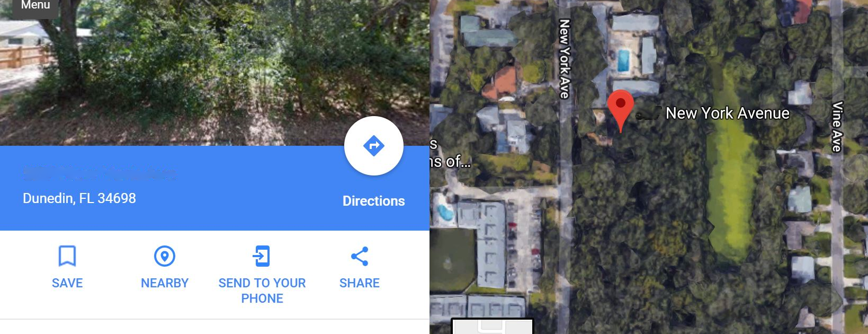This screenshot has height=334, width=868.
Task: Click the street view photo of trees
Action: pos(214,73)
